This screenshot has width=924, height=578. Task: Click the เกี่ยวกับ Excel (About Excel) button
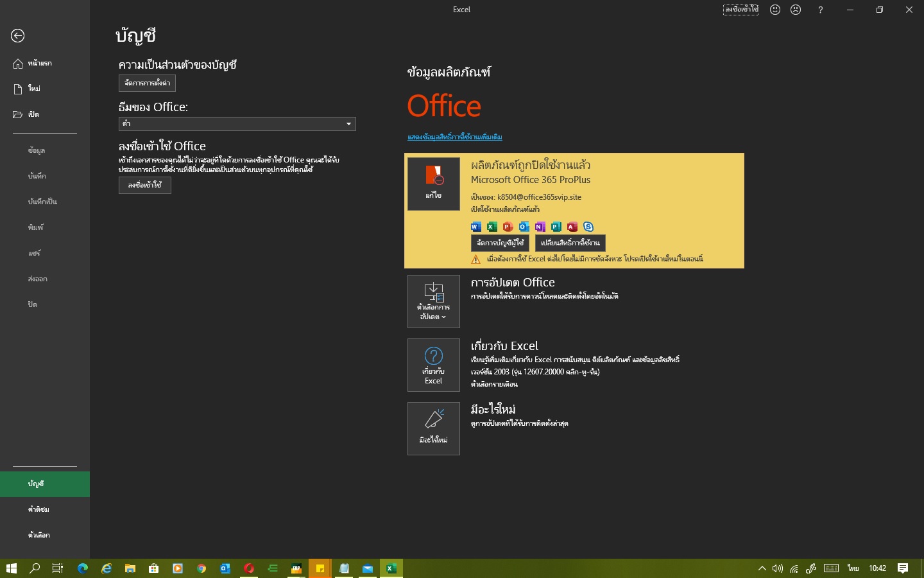click(434, 365)
